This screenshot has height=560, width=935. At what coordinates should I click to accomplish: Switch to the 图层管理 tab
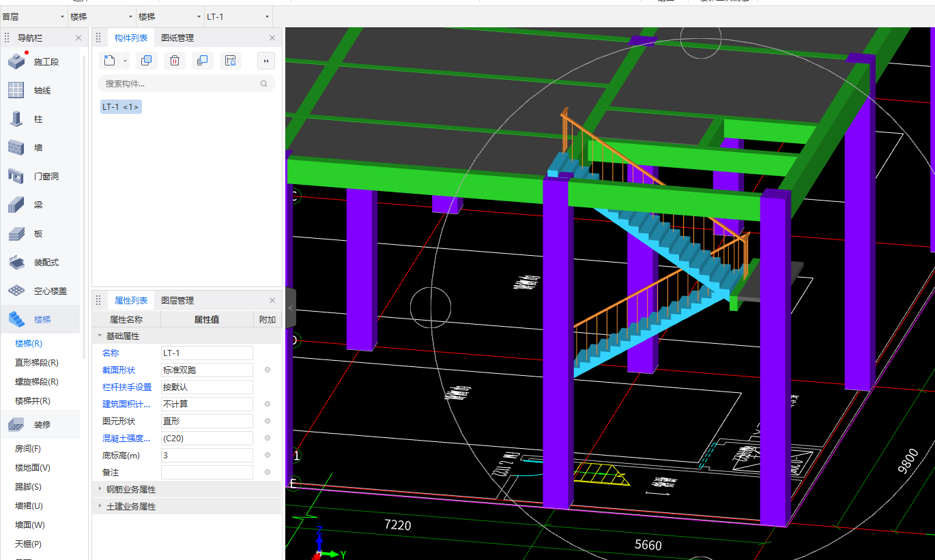[177, 301]
